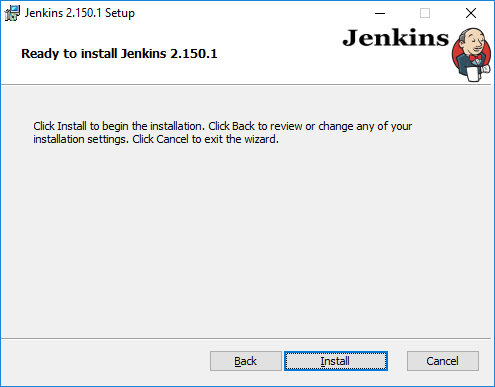Image resolution: width=495 pixels, height=387 pixels.
Task: Click the 'Jenkins 2.150.1 Setup' title text
Action: 80,13
